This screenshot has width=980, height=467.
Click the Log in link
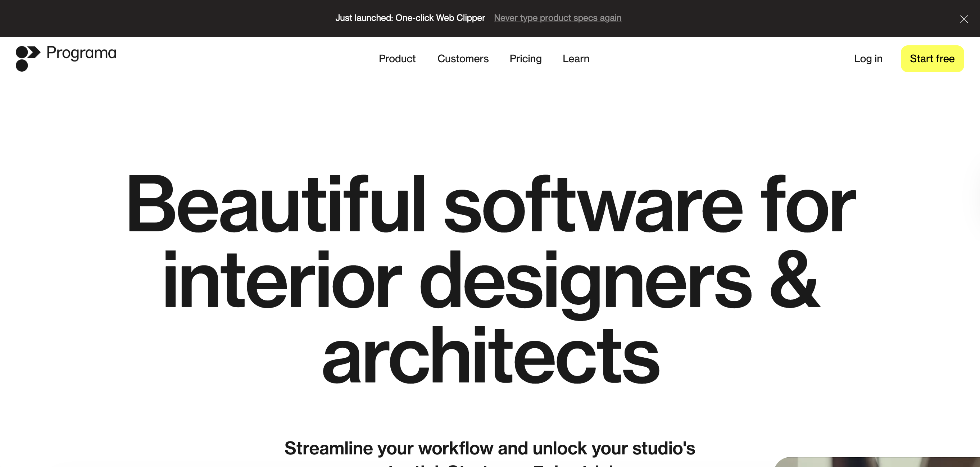coord(868,59)
